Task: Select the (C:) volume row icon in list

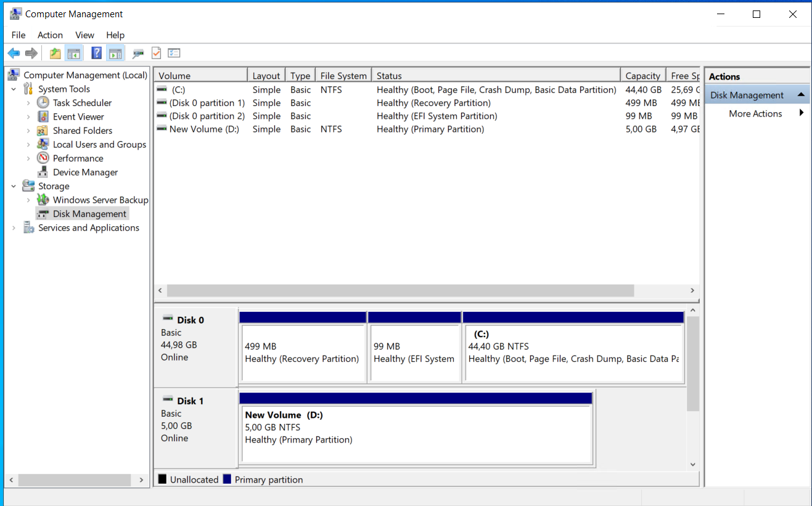Action: pos(162,89)
